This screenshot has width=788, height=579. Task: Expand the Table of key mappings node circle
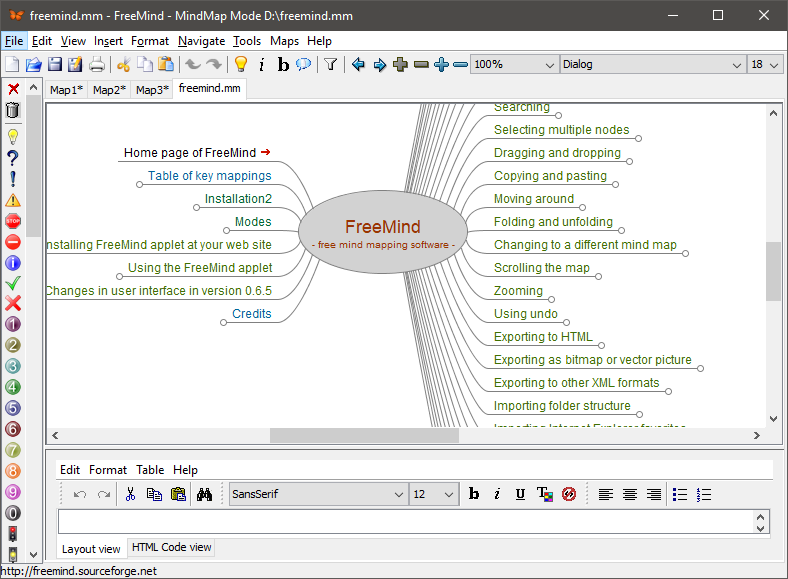click(139, 184)
